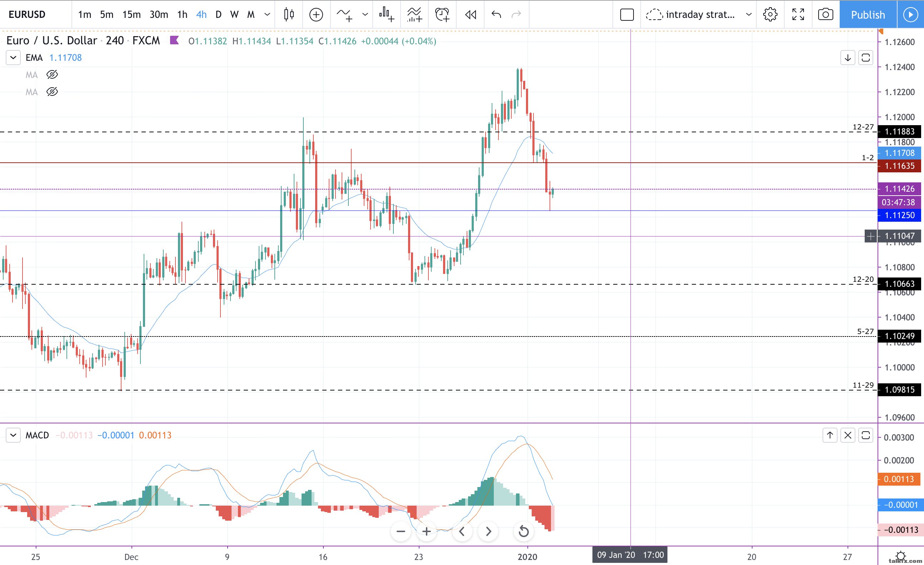
Task: Open the candlestick chart style selector
Action: pyautogui.click(x=289, y=14)
